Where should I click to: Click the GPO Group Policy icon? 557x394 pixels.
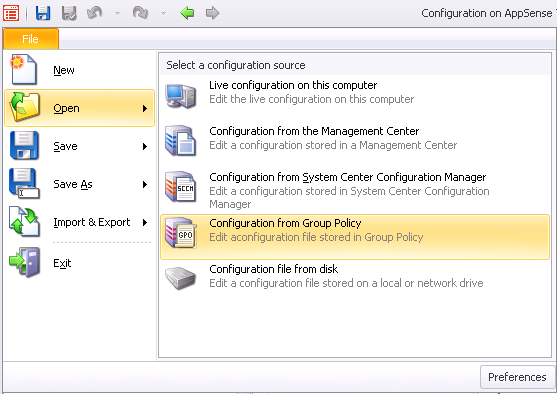click(x=180, y=233)
